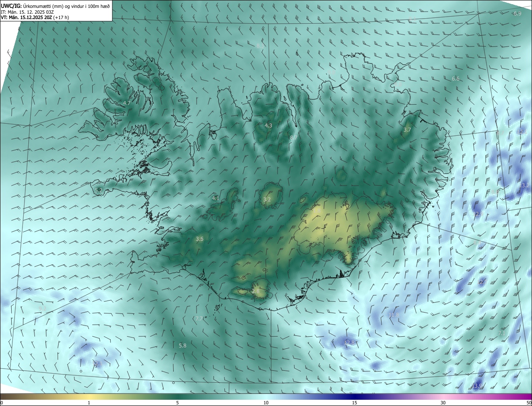The height and width of the screenshot is (406, 532).
Task: Click the '30' tick on the color scale
Action: pos(443,403)
